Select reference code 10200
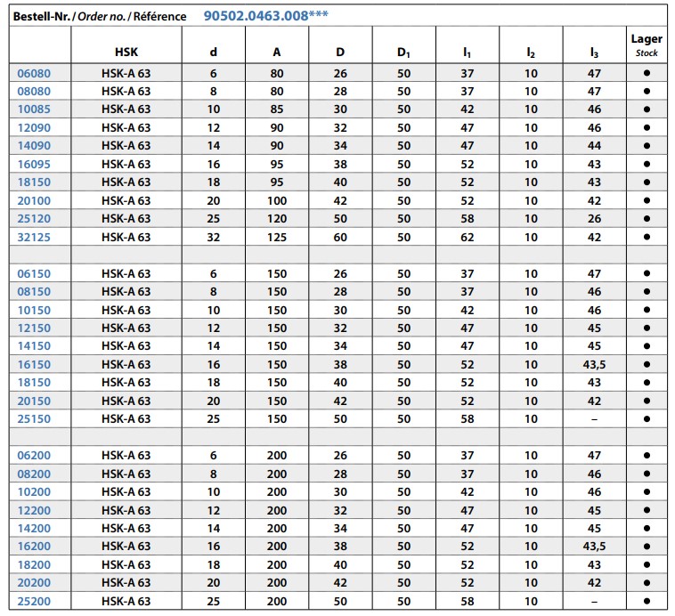This screenshot has height=616, width=675. coord(34,492)
